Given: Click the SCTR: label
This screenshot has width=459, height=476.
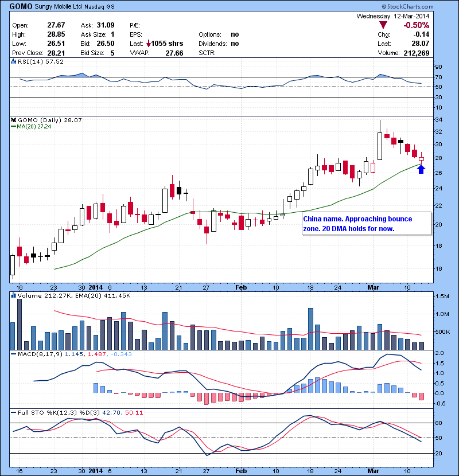Looking at the screenshot, I should tap(207, 53).
